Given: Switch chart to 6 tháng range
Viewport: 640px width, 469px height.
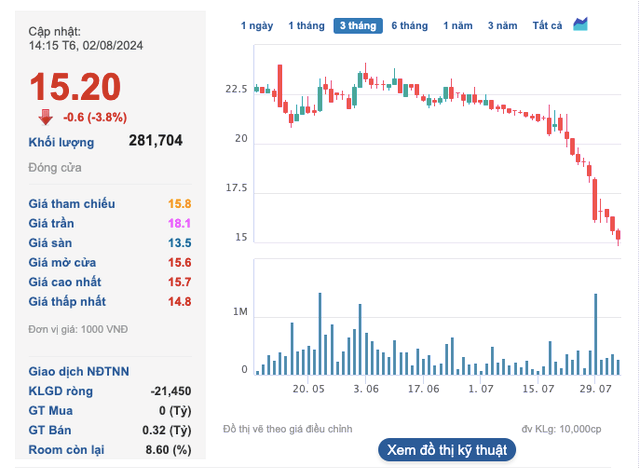Looking at the screenshot, I should click(409, 25).
